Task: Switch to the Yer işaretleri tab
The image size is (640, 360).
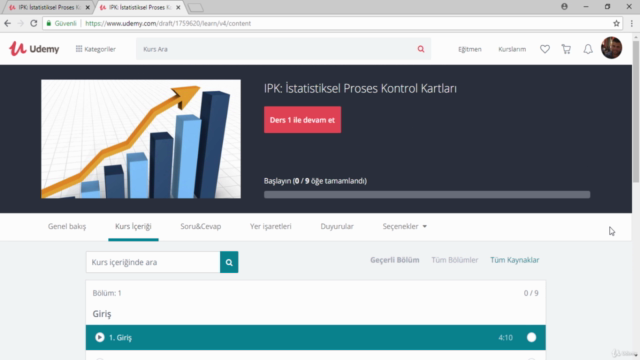Action: pos(271,226)
